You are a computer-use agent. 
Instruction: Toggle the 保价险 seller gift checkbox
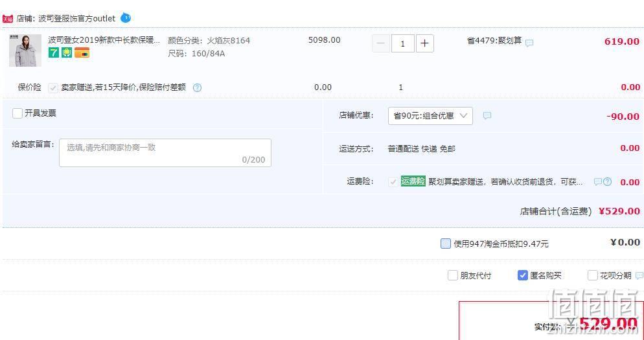[53, 87]
